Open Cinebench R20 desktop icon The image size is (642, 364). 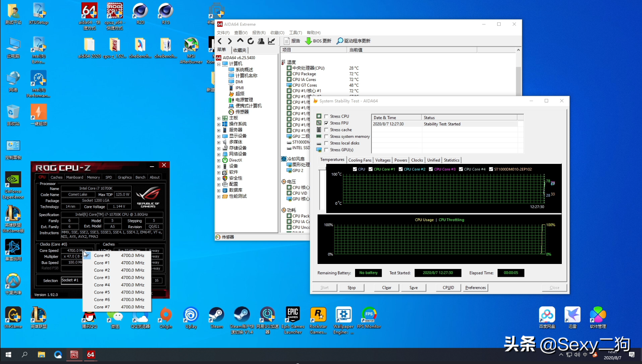[140, 14]
